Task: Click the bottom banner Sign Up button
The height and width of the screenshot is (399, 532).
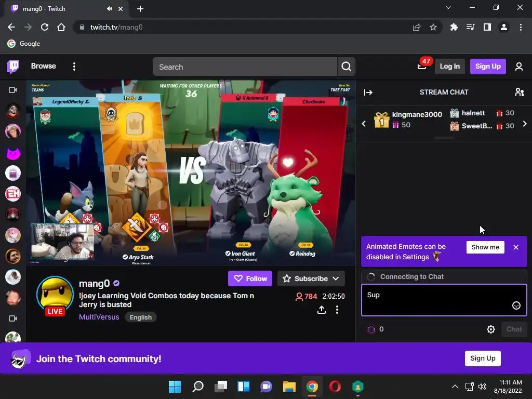Action: tap(483, 358)
